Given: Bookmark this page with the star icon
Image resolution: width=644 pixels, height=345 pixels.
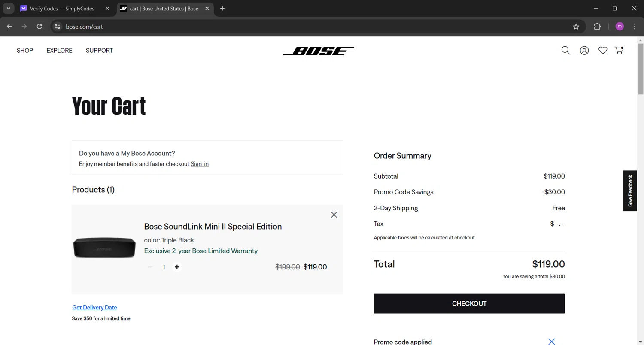Looking at the screenshot, I should (x=576, y=27).
